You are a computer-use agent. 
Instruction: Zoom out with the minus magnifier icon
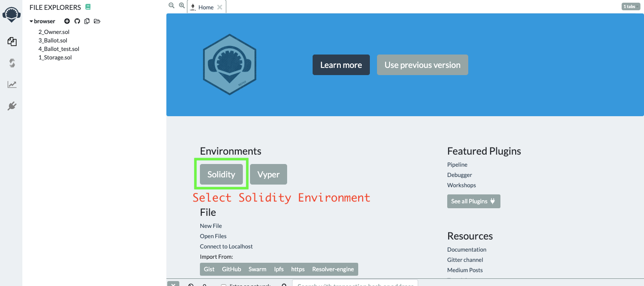point(171,5)
